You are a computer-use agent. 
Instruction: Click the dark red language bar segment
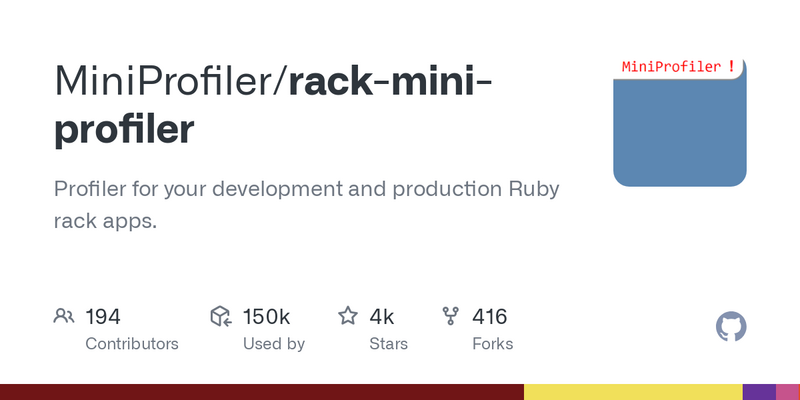point(262,392)
